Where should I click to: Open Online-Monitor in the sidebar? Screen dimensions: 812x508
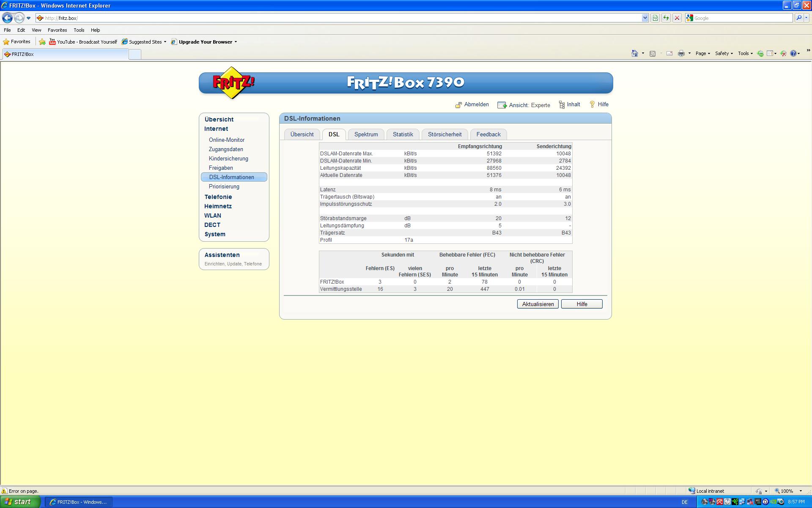[226, 140]
